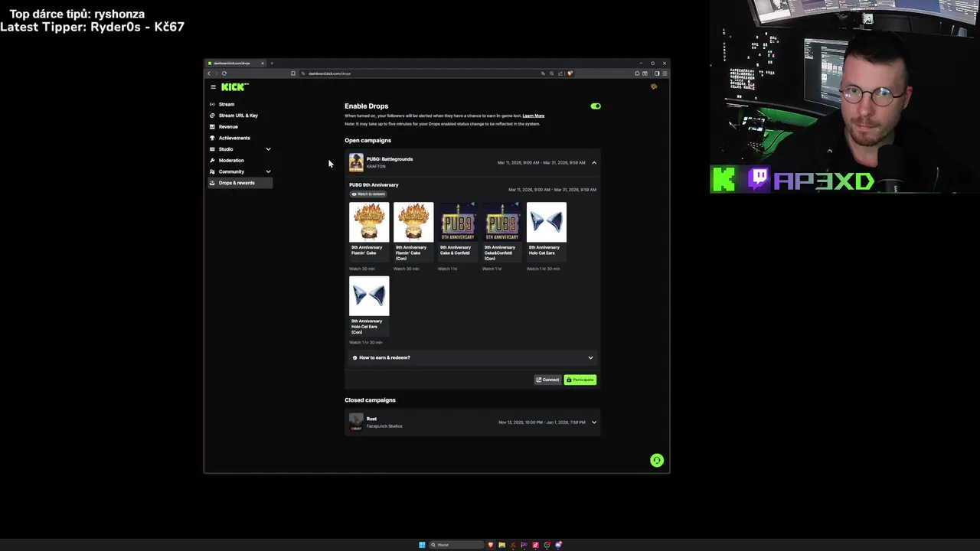Image resolution: width=980 pixels, height=551 pixels.
Task: Click the KRAFTON publisher label
Action: (376, 166)
